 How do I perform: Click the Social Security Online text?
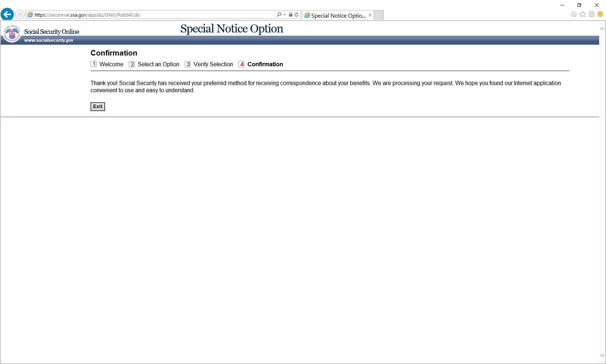click(52, 32)
